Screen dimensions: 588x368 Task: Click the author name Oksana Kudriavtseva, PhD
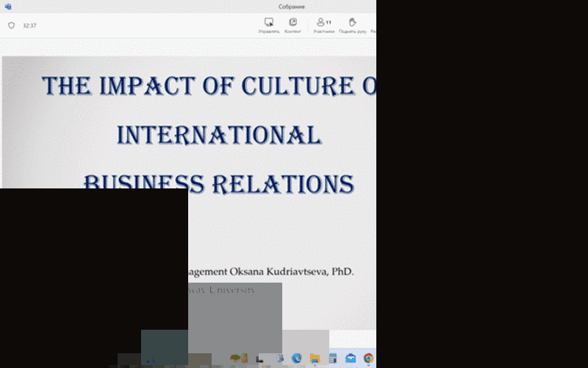(x=294, y=272)
